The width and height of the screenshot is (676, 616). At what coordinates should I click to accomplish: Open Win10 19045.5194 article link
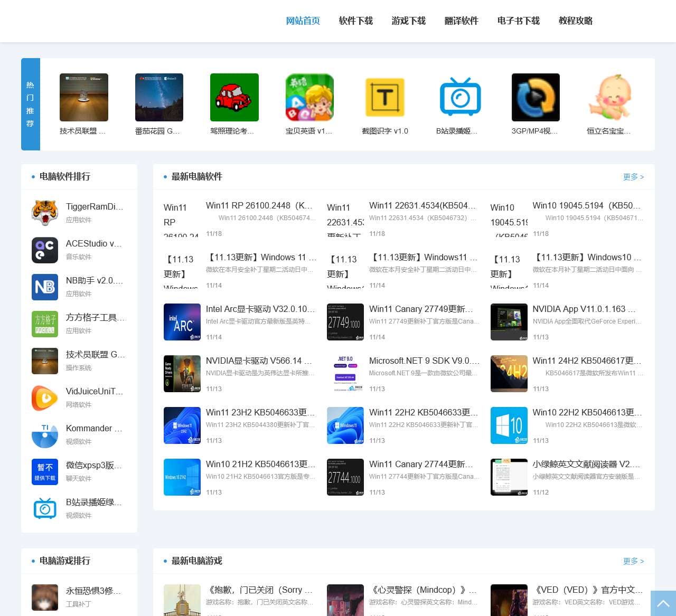[x=586, y=205]
